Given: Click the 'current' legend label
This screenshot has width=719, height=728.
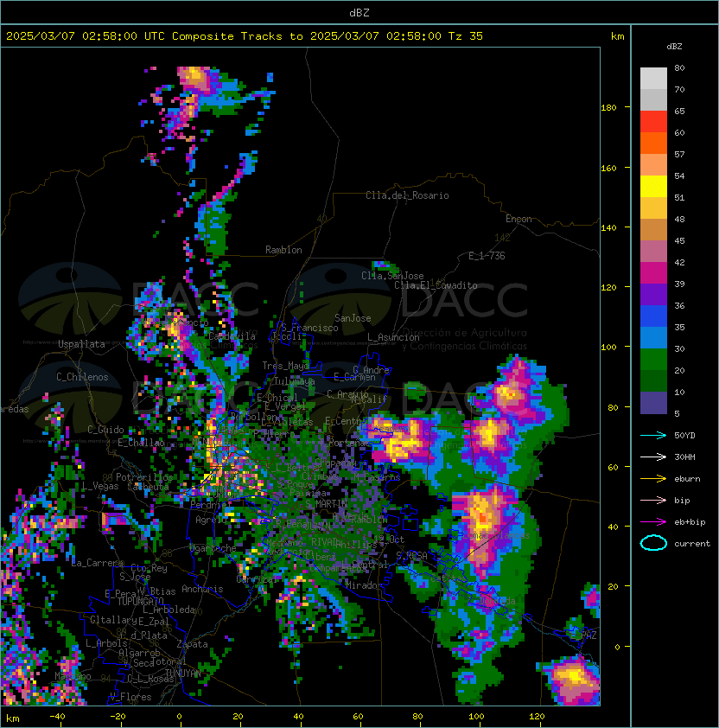Looking at the screenshot, I should (692, 544).
